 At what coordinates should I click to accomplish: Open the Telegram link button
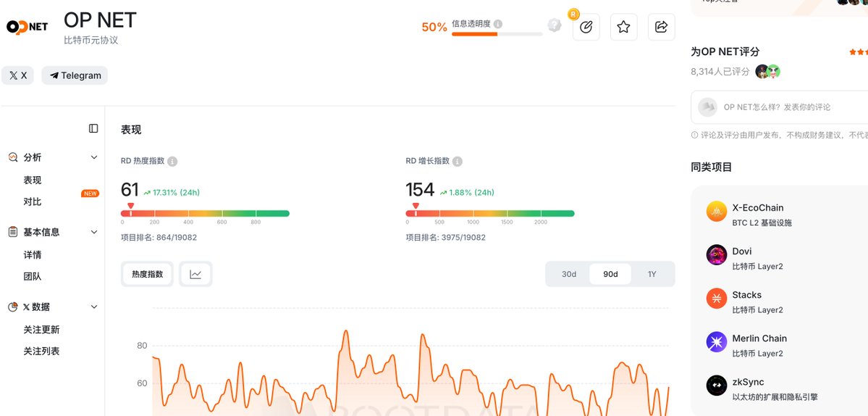(75, 75)
